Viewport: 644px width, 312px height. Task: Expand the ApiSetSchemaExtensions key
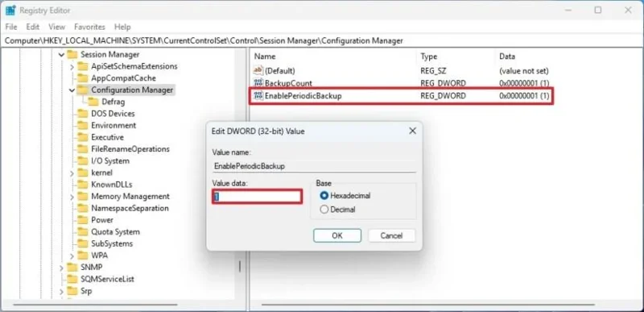[x=72, y=67]
